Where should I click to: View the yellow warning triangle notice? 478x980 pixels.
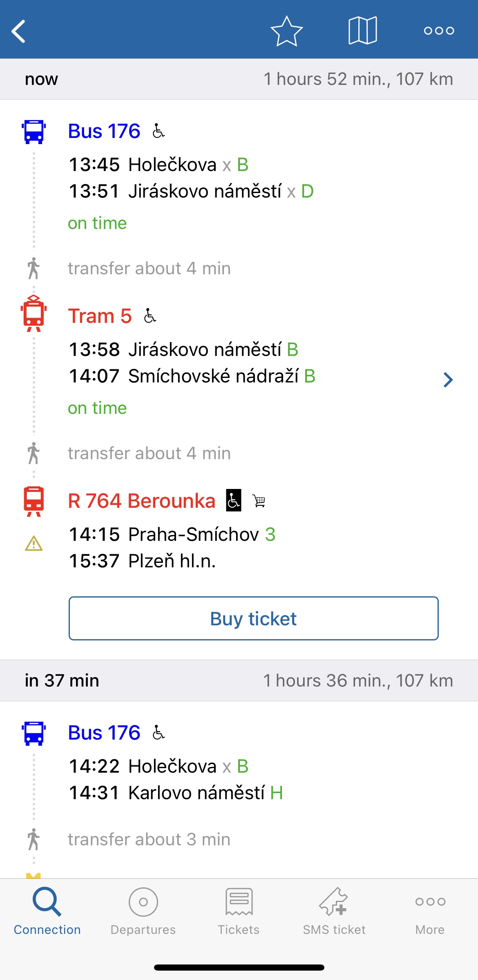34,543
